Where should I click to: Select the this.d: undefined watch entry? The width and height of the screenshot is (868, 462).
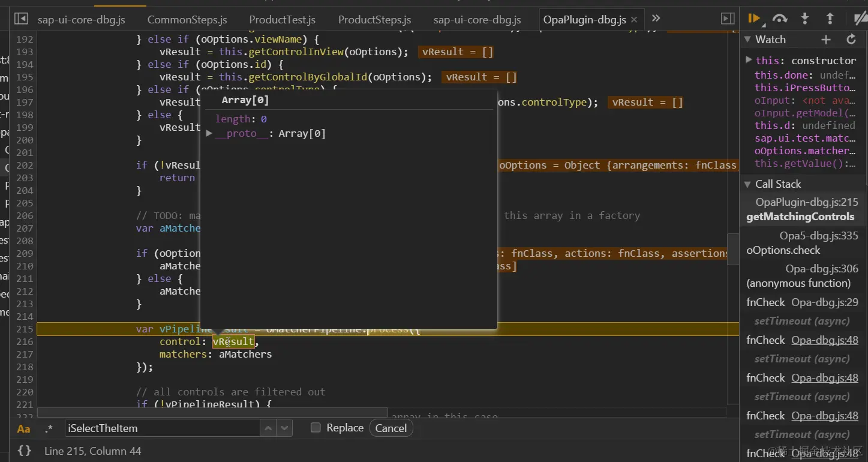(805, 125)
